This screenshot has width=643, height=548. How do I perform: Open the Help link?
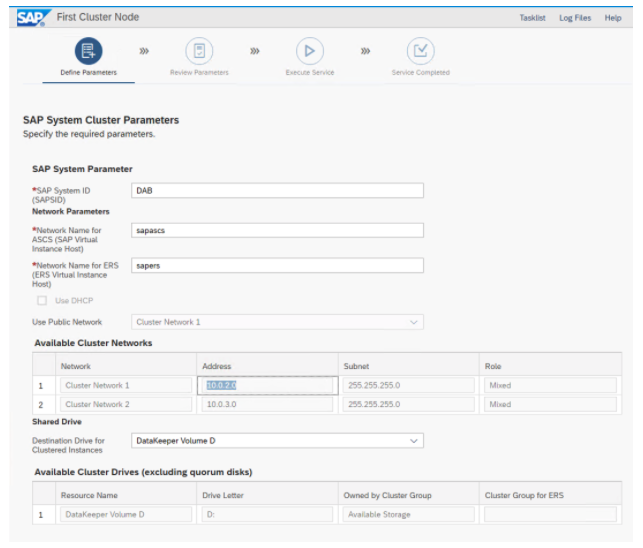click(x=613, y=18)
